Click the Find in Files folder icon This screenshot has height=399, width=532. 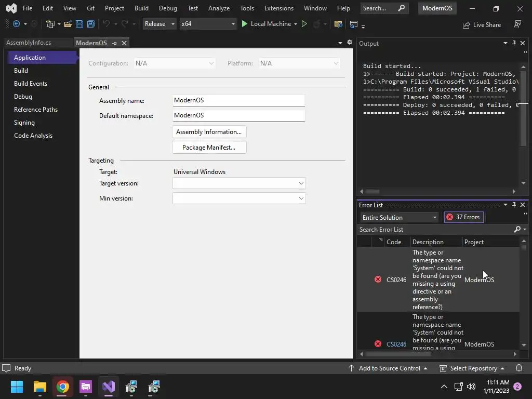tap(338, 24)
